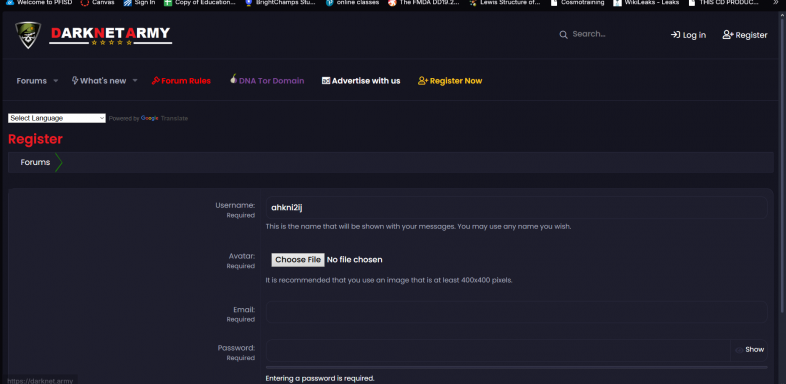
Task: Click 'No file chosen' text
Action: pyautogui.click(x=354, y=260)
